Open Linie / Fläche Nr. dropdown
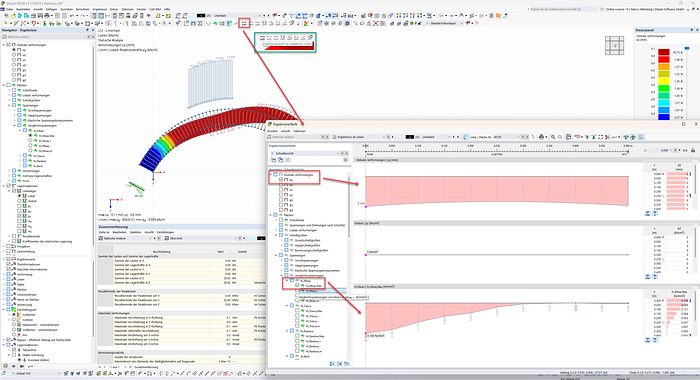Image resolution: width=700 pixels, height=380 pixels. (x=518, y=137)
